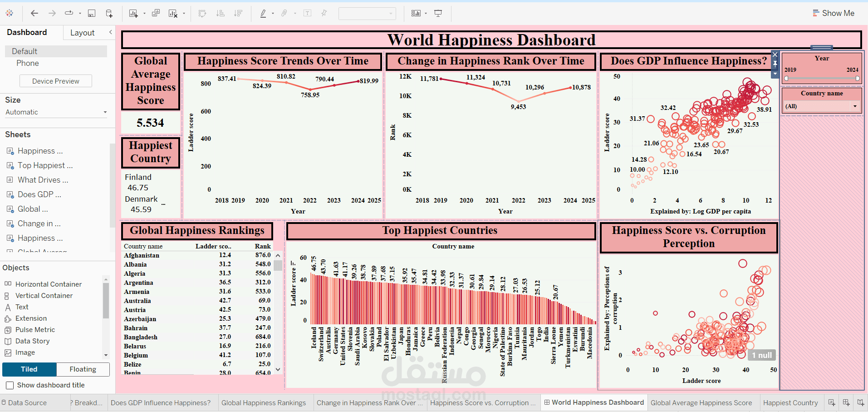This screenshot has height=412, width=868.
Task: Set new objects to Tiled
Action: (x=29, y=369)
